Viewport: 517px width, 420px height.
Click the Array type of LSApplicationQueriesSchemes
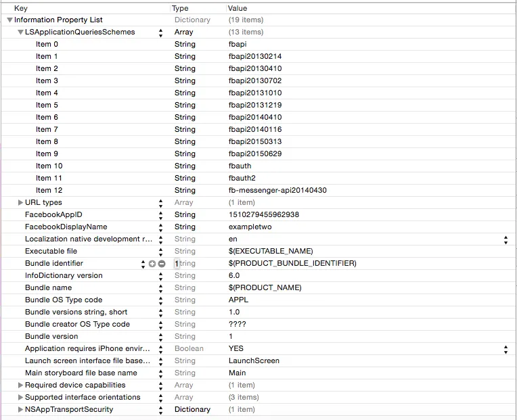[183, 32]
